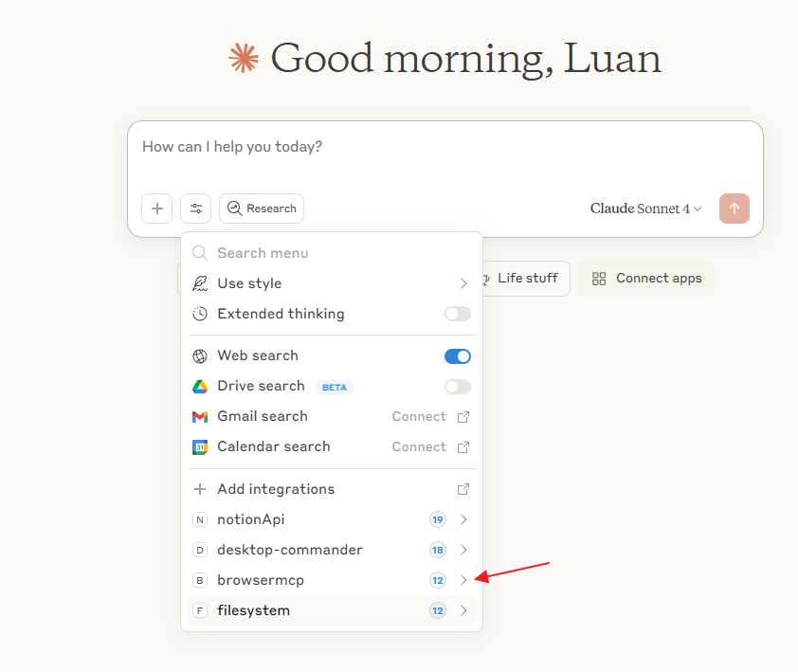Screen dimensions: 798x672
Task: Click the Life stuff suggestion chip
Action: click(x=526, y=279)
